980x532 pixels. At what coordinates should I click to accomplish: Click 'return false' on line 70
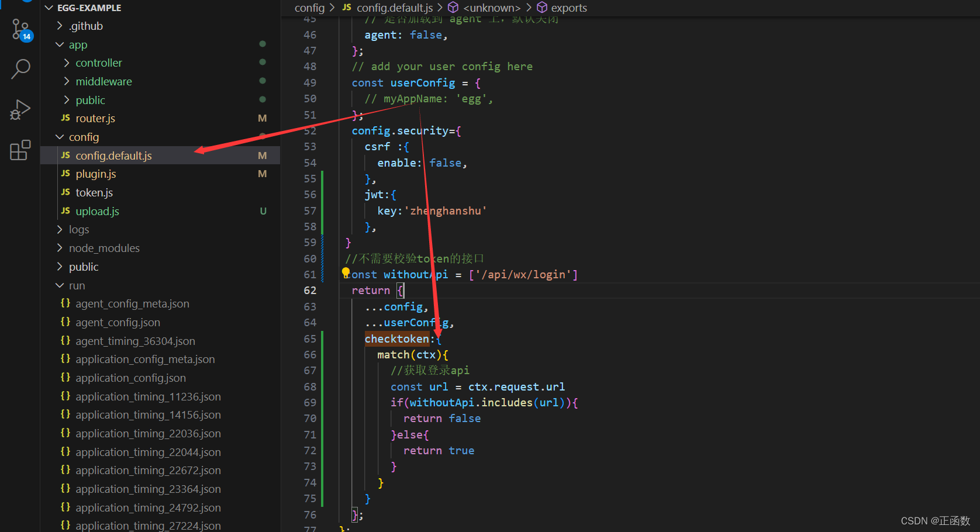442,418
